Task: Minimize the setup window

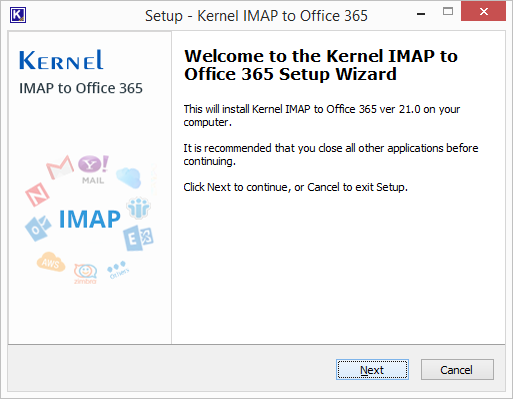Action: click(421, 14)
